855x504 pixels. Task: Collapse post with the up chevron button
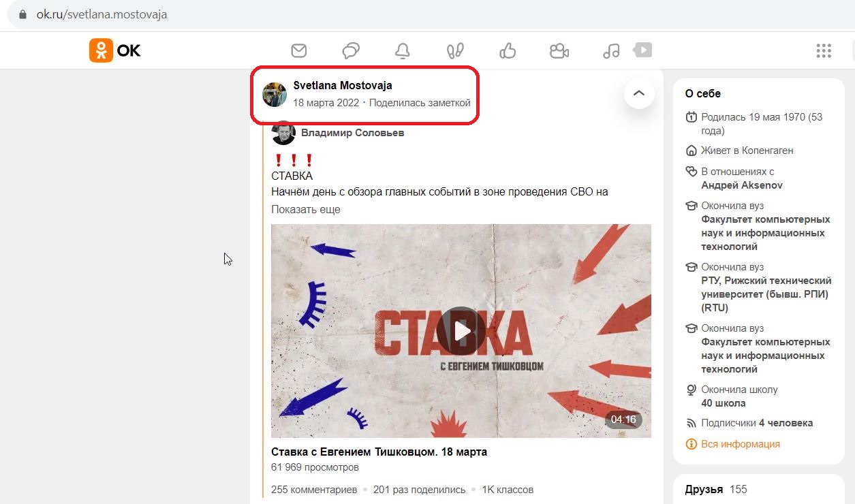click(639, 94)
